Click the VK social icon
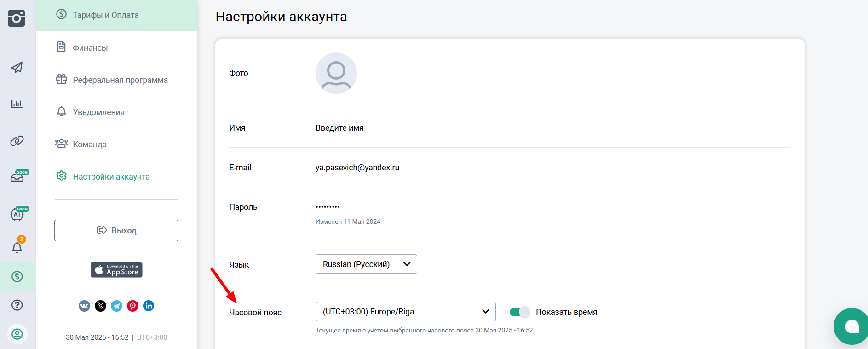 click(x=84, y=306)
